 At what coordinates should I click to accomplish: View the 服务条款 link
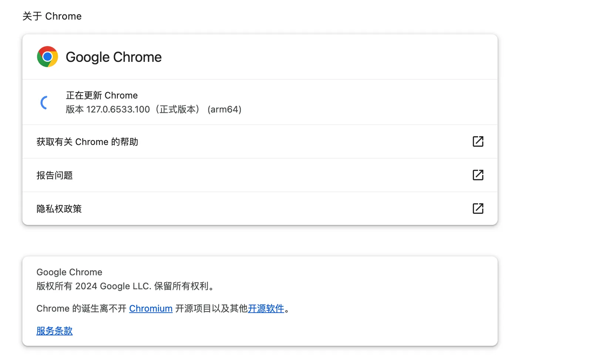(54, 331)
